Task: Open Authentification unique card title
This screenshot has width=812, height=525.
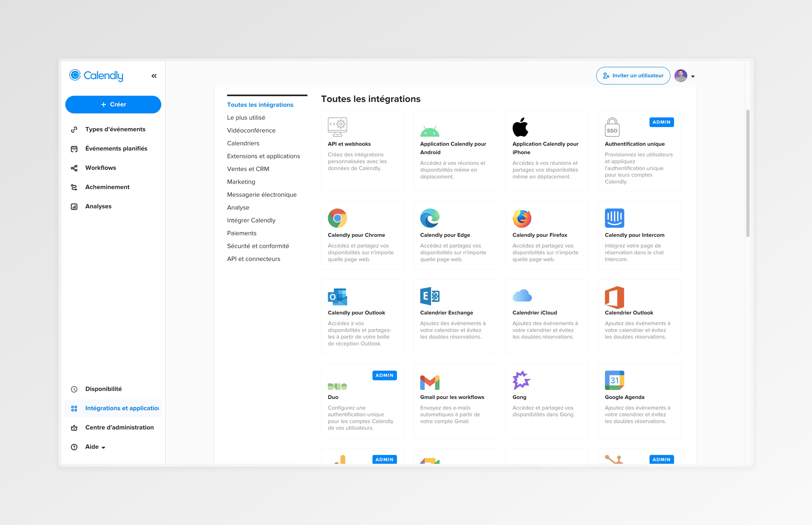Action: 634,144
